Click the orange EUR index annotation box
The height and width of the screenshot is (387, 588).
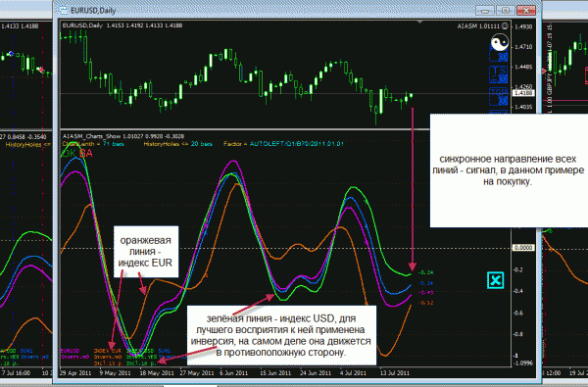[x=145, y=252]
